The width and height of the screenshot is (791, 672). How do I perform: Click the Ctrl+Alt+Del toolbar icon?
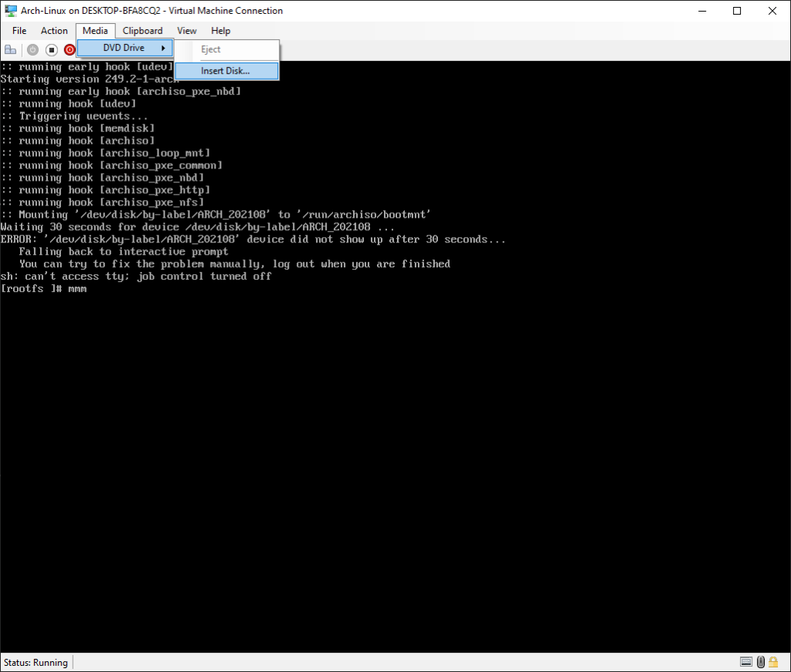tap(11, 49)
